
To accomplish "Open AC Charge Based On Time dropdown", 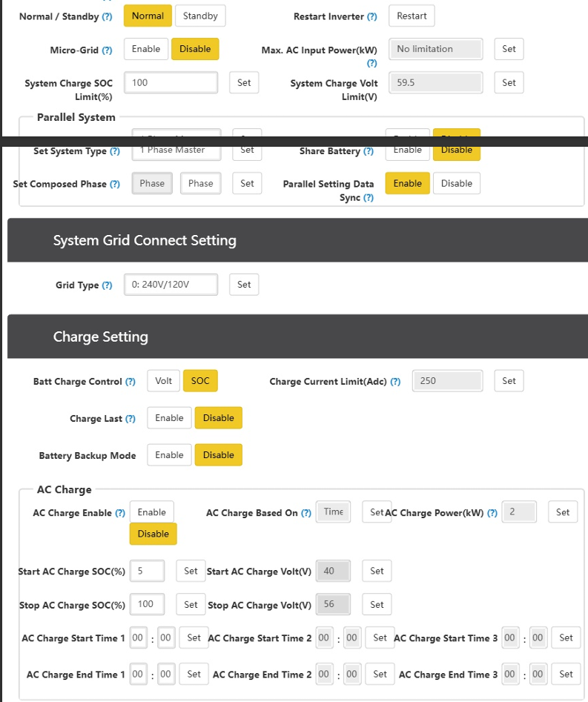I will click(x=333, y=511).
